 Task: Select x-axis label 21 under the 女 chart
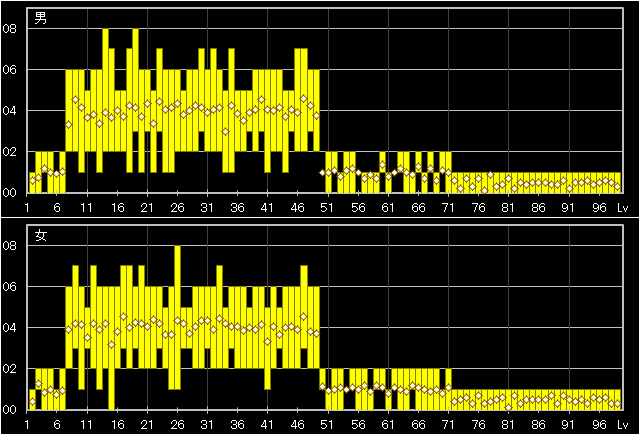147,425
